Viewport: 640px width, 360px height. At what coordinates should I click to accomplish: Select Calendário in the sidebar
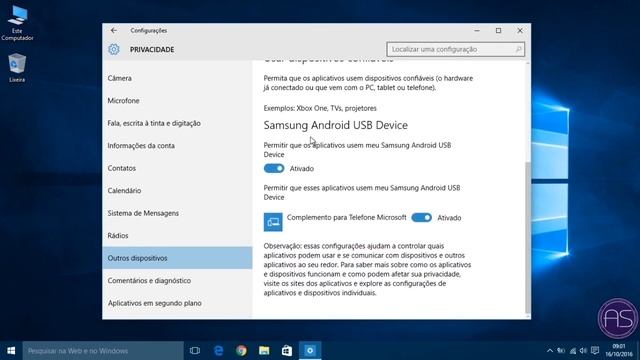177,190
